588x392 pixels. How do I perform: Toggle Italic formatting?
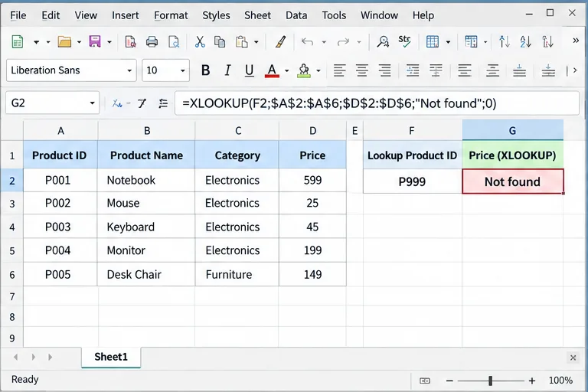tap(227, 70)
